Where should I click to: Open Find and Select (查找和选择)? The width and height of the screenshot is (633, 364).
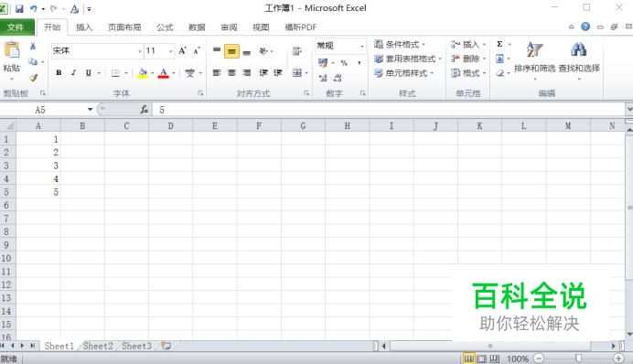click(579, 59)
